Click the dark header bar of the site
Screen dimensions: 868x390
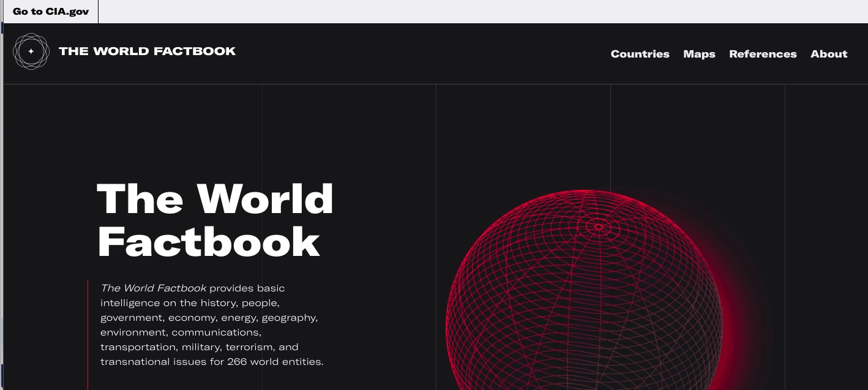tap(428, 54)
